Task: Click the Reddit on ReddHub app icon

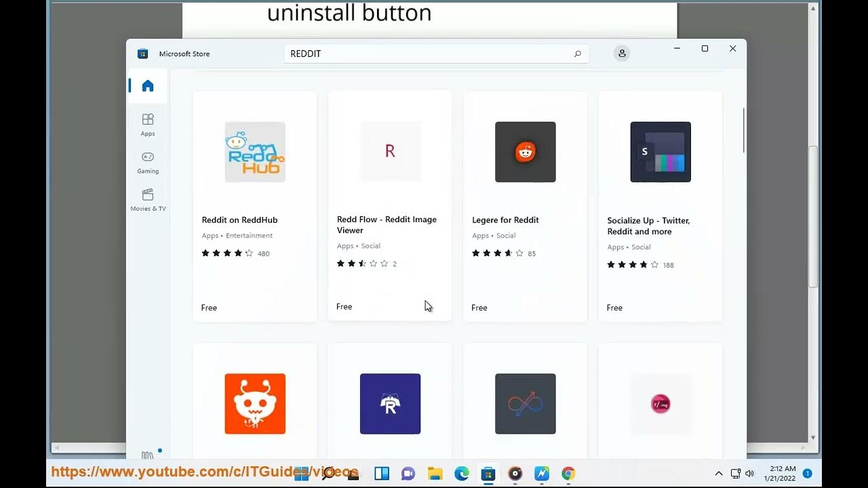Action: pos(255,152)
